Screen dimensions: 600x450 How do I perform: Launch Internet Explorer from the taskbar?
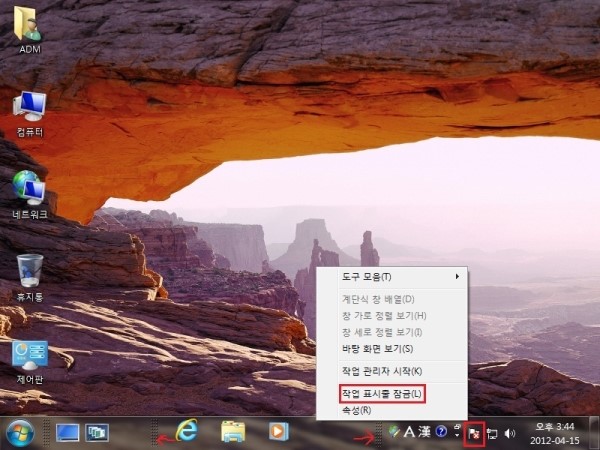coord(186,431)
